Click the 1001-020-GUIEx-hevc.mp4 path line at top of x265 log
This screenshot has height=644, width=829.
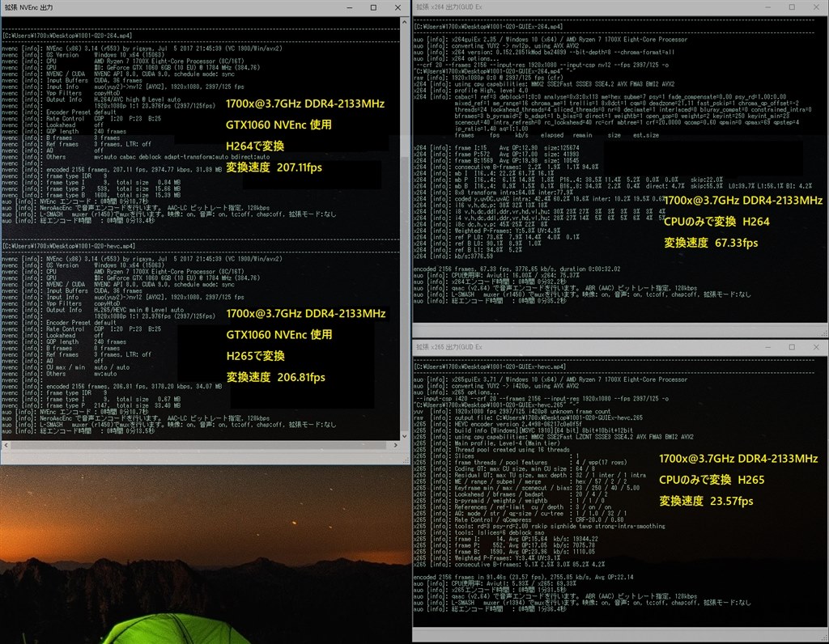coord(491,366)
